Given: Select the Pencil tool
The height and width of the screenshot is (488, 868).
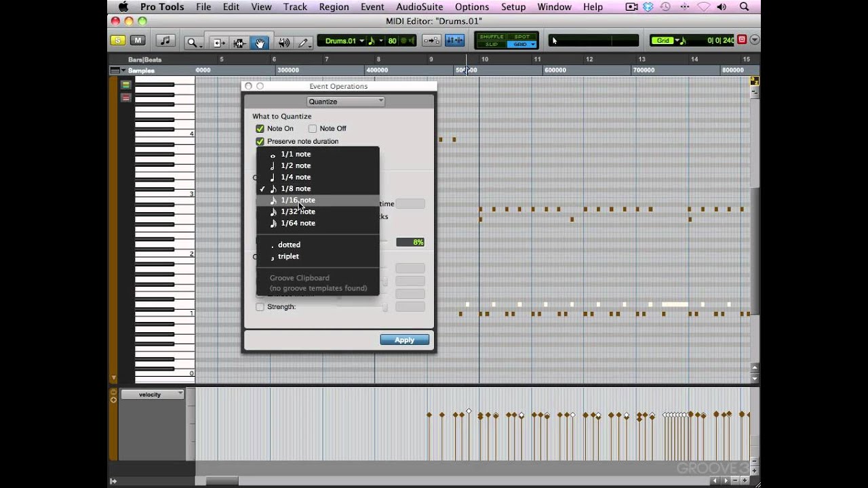Looking at the screenshot, I should (303, 43).
